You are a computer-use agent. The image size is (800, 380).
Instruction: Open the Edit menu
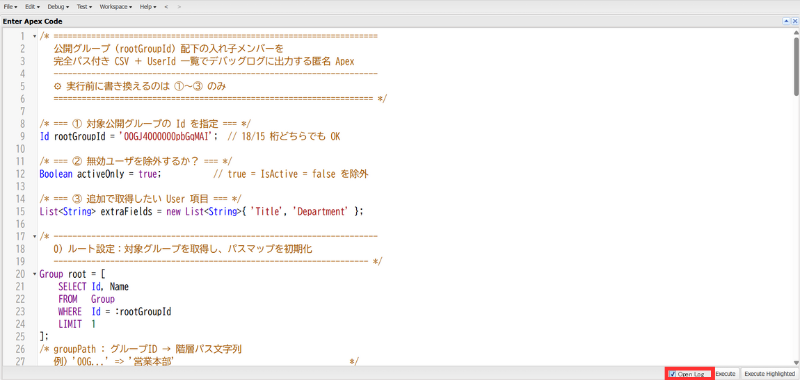click(x=33, y=7)
